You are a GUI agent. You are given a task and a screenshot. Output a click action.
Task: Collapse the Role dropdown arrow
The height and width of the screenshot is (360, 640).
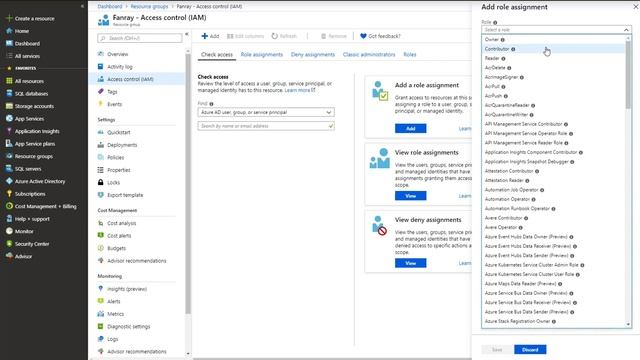(x=626, y=30)
